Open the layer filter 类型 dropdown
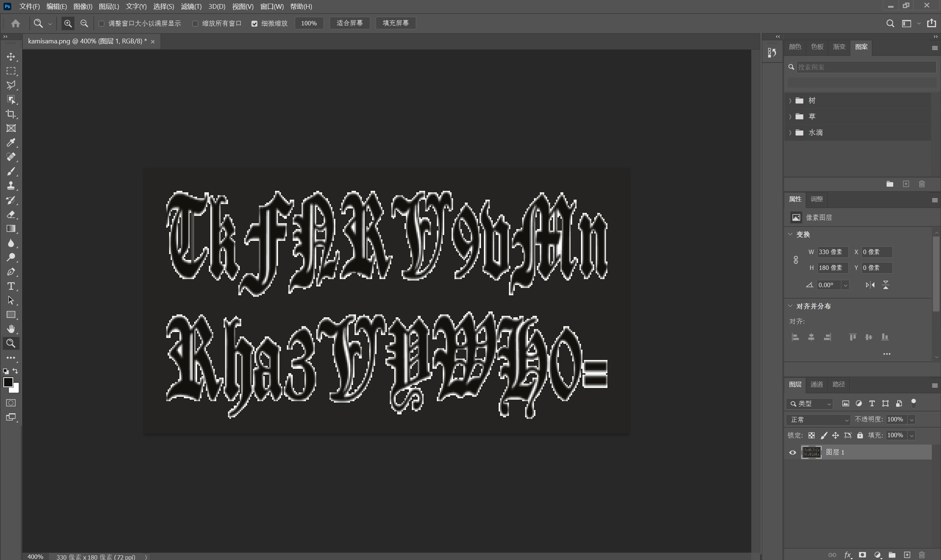The height and width of the screenshot is (560, 941). pyautogui.click(x=810, y=403)
